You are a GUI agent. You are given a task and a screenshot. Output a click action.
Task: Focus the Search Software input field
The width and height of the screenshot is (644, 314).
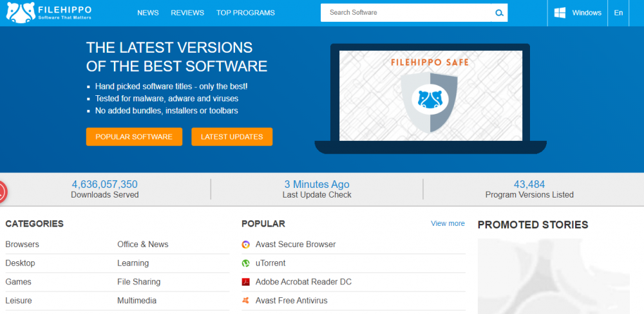[406, 13]
